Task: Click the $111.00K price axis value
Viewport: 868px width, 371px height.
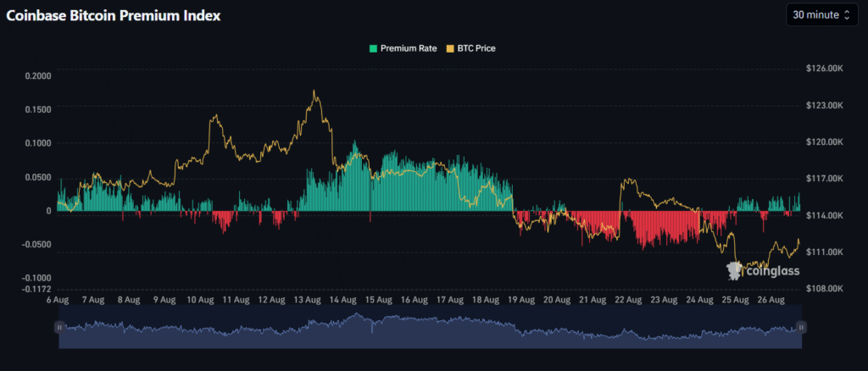Action: (824, 252)
